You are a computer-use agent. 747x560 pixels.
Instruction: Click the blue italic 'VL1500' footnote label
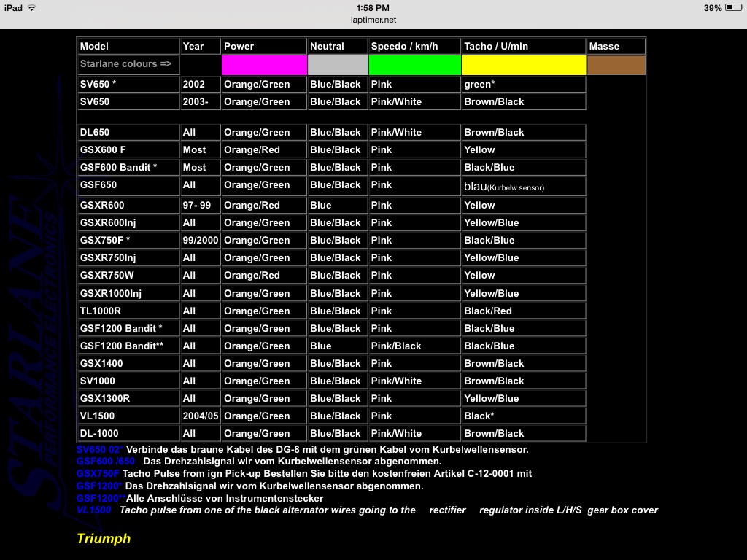click(94, 510)
